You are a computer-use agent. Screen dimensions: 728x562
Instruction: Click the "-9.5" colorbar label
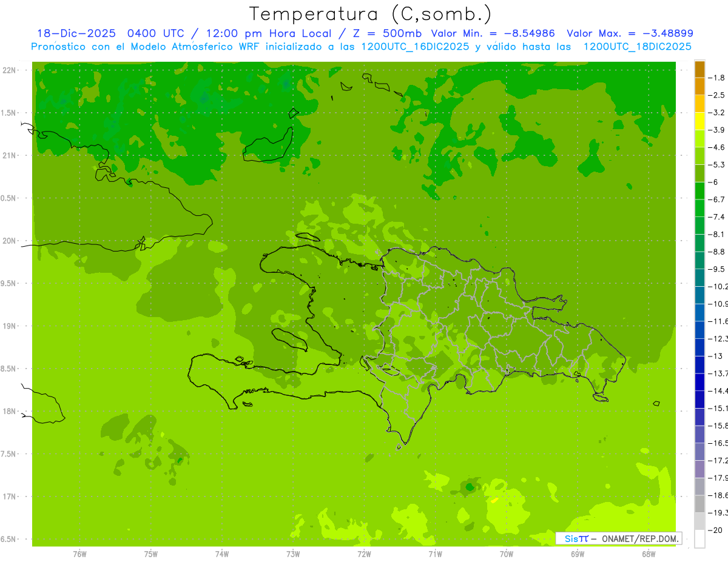click(718, 269)
